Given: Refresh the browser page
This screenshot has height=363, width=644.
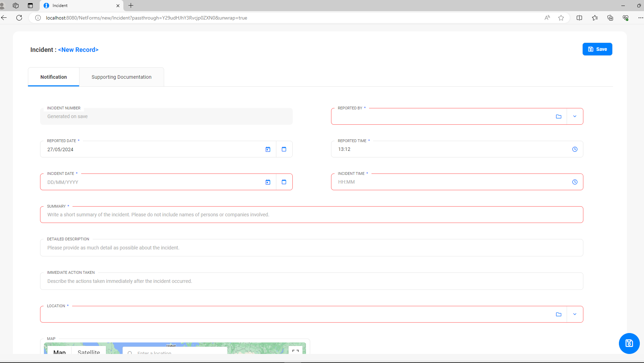Looking at the screenshot, I should pos(19,18).
